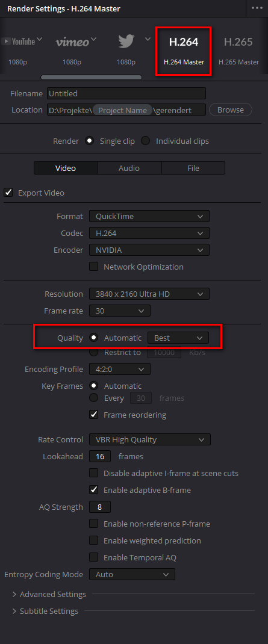Open the Encoder dropdown showing NVIDIA

(x=149, y=250)
